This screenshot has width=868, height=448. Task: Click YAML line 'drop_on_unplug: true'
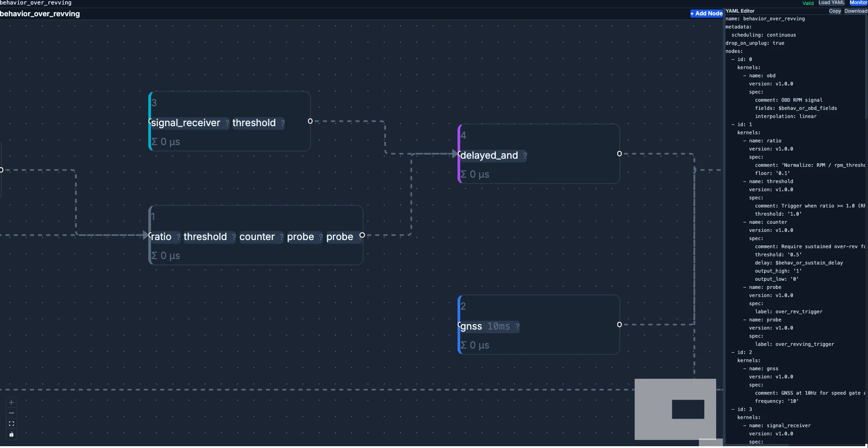(755, 43)
